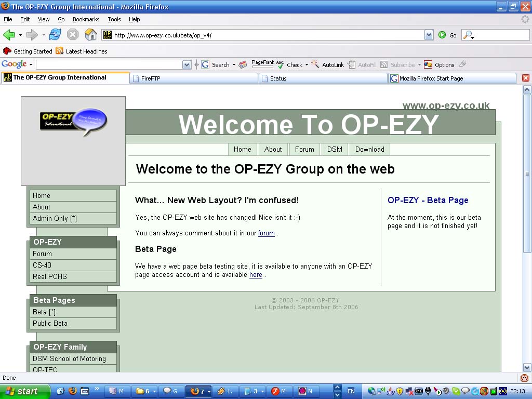Follow the 'forum' hyperlink in the text
Screen dimensions: 532x399
coord(267,233)
